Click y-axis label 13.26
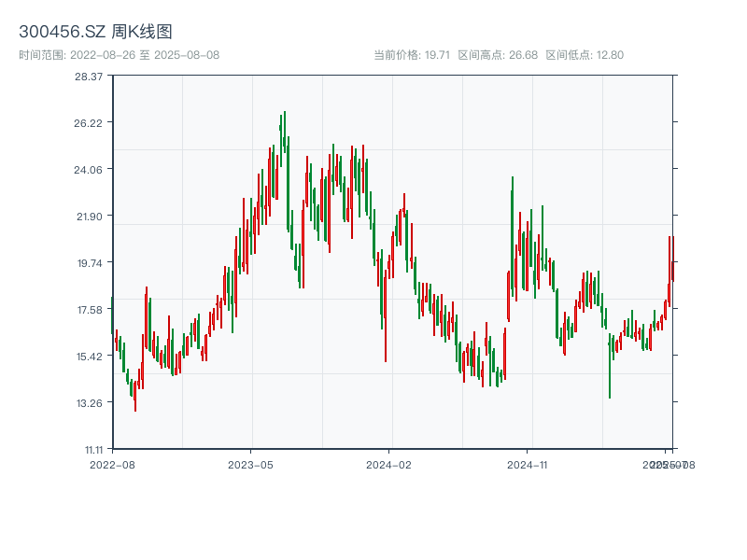The image size is (747, 560). (90, 403)
